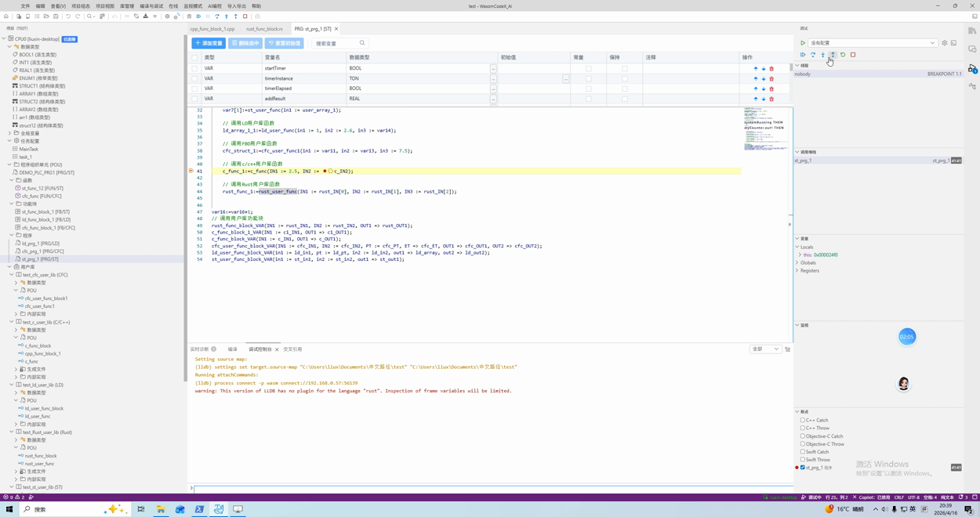
Task: Uncheck the st_prg_1 breakpoint checkbox
Action: [803, 468]
